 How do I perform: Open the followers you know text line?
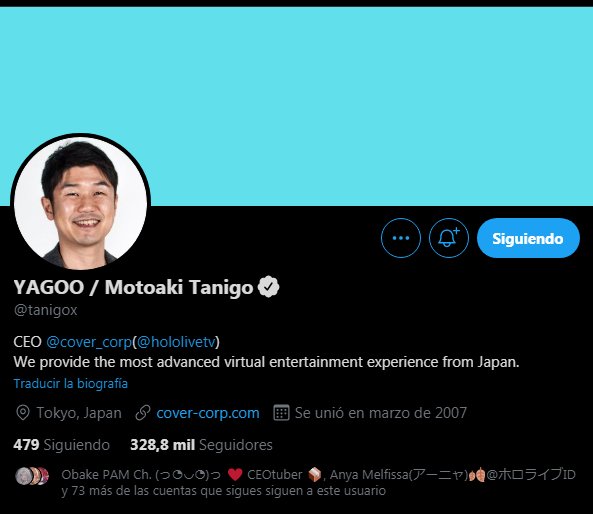coord(318,483)
